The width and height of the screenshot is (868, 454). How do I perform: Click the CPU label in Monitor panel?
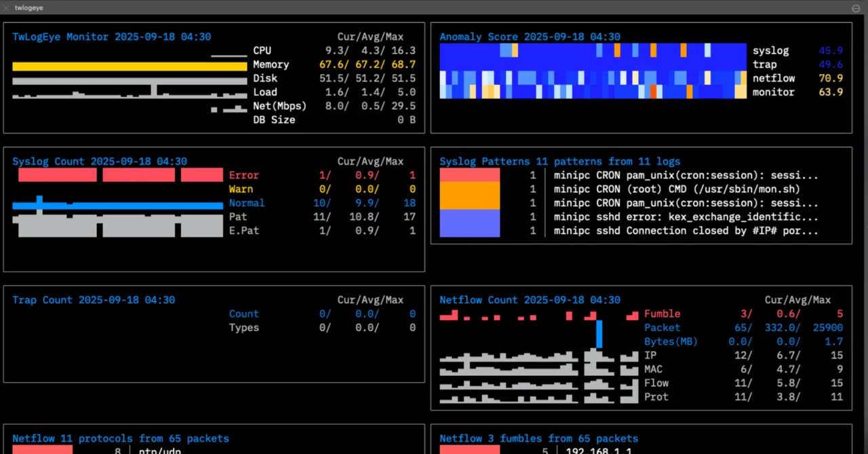[x=262, y=50]
